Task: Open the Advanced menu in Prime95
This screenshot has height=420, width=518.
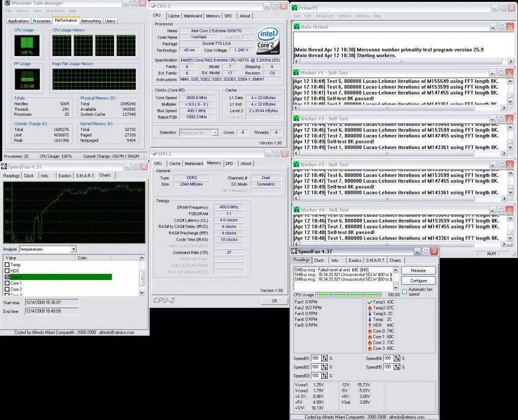Action: 324,16
